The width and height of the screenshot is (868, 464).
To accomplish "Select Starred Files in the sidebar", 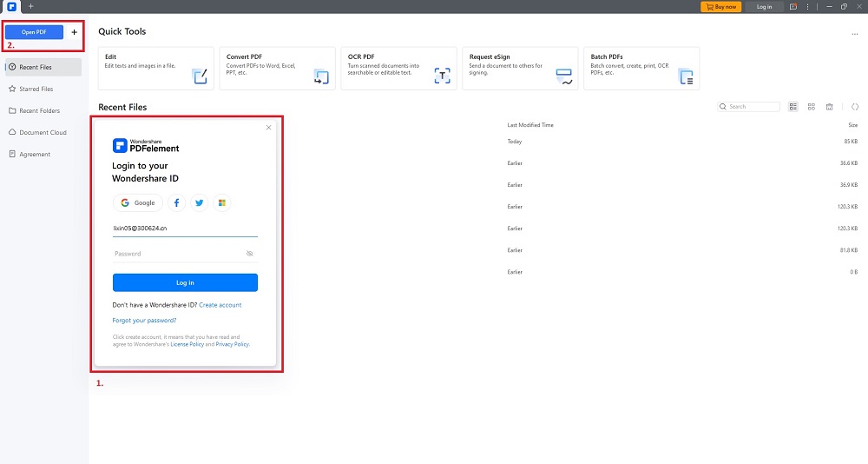I will click(43, 89).
